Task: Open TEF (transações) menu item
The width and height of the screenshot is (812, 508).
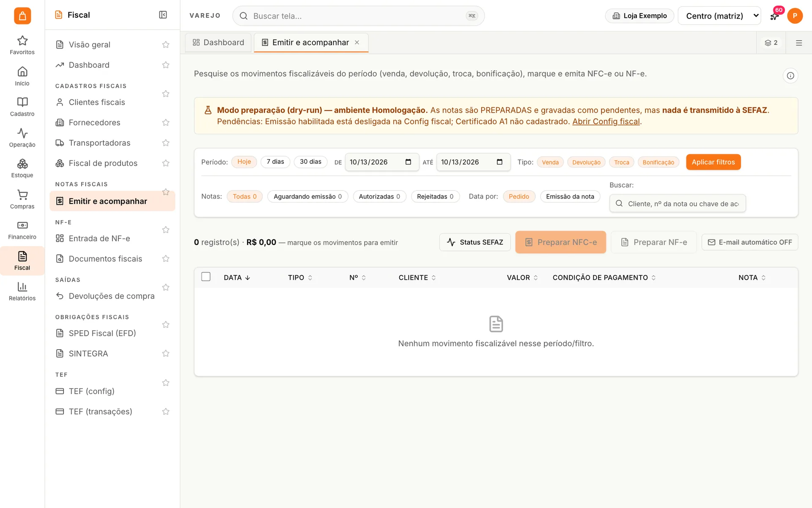Action: click(101, 411)
